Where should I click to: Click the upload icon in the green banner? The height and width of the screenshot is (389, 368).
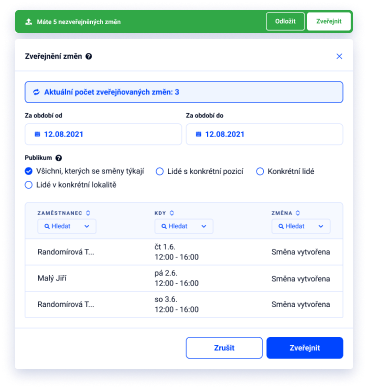coord(29,22)
